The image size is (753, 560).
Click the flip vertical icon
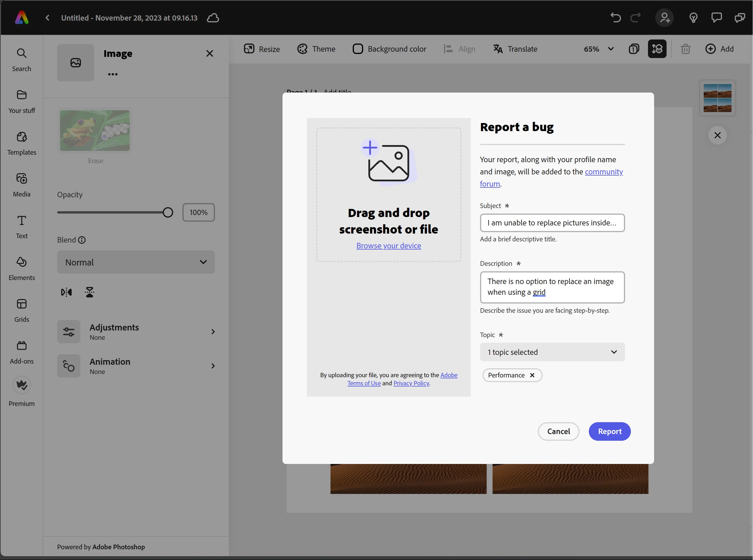point(90,292)
